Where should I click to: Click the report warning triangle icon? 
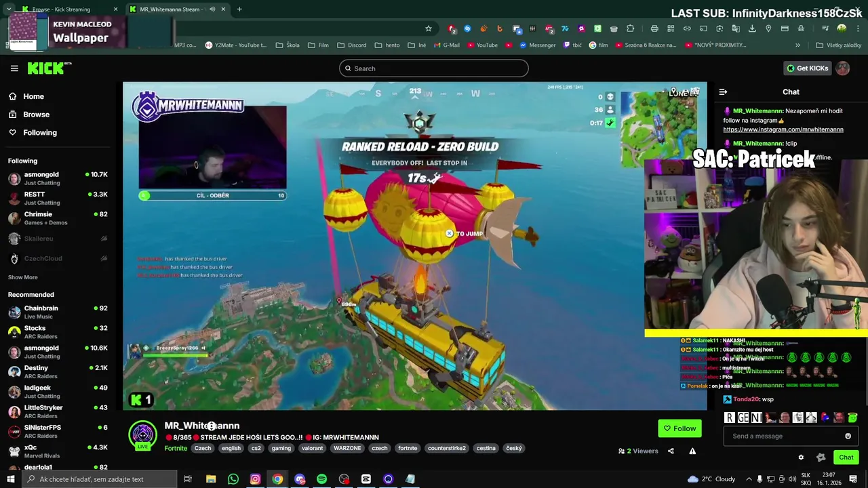(692, 451)
